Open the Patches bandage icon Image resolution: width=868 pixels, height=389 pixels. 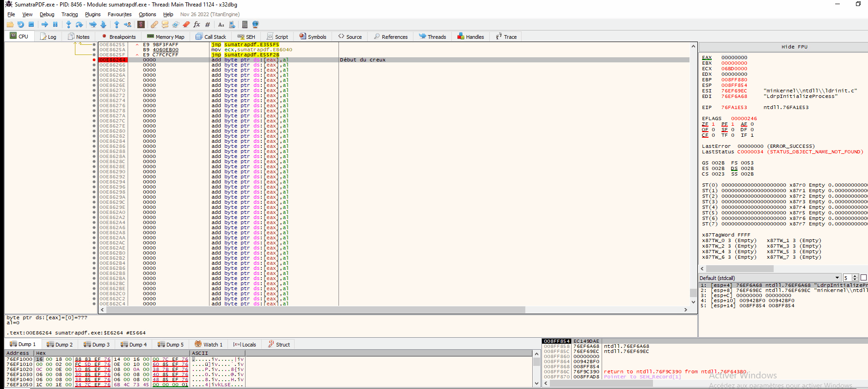pyautogui.click(x=154, y=24)
